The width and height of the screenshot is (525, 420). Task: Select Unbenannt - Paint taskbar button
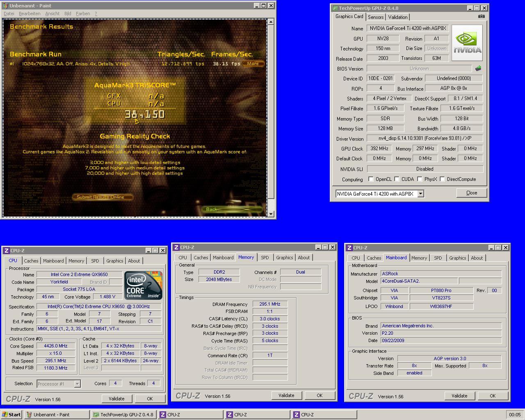click(x=57, y=415)
